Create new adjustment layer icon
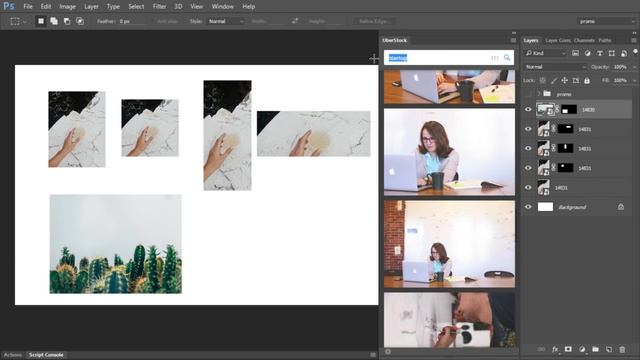The image size is (640, 360). coord(582,349)
